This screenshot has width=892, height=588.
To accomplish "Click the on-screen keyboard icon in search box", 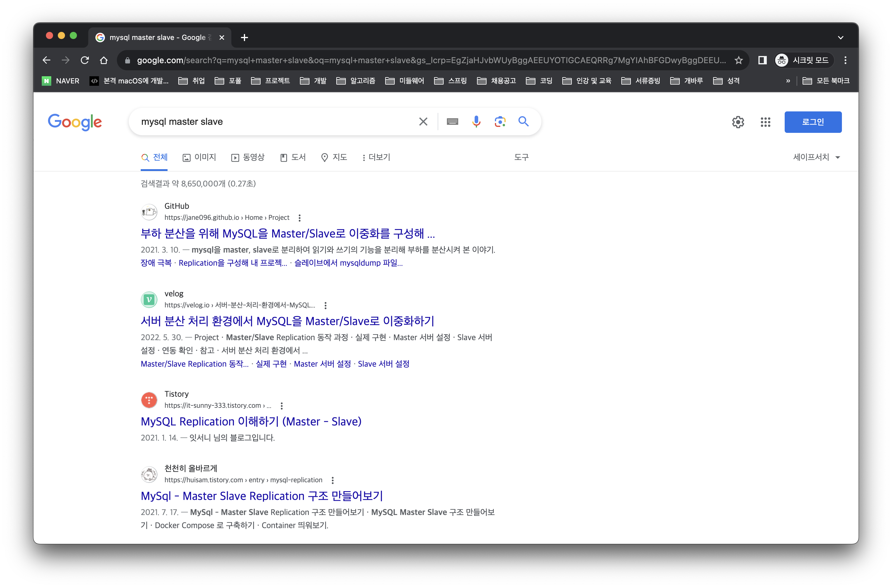I will [452, 122].
